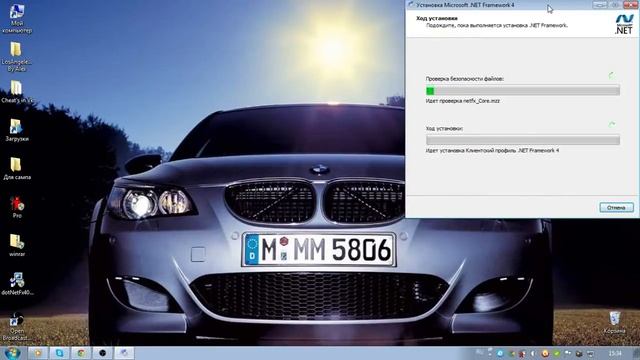The width and height of the screenshot is (640, 360).
Task: Click the green checkmark tray icon
Action: pyautogui.click(x=557, y=353)
